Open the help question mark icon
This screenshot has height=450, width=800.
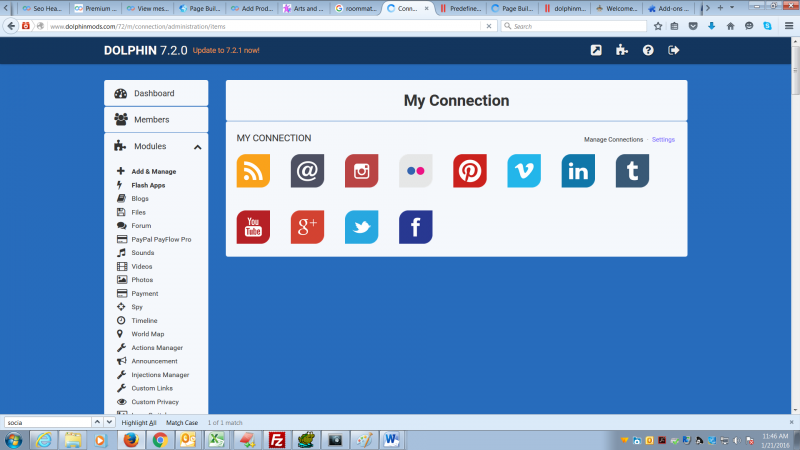point(648,50)
